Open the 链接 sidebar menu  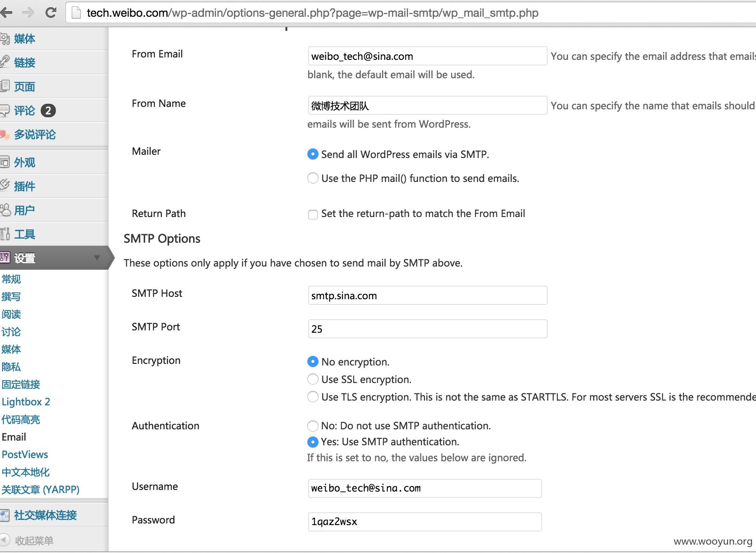25,63
